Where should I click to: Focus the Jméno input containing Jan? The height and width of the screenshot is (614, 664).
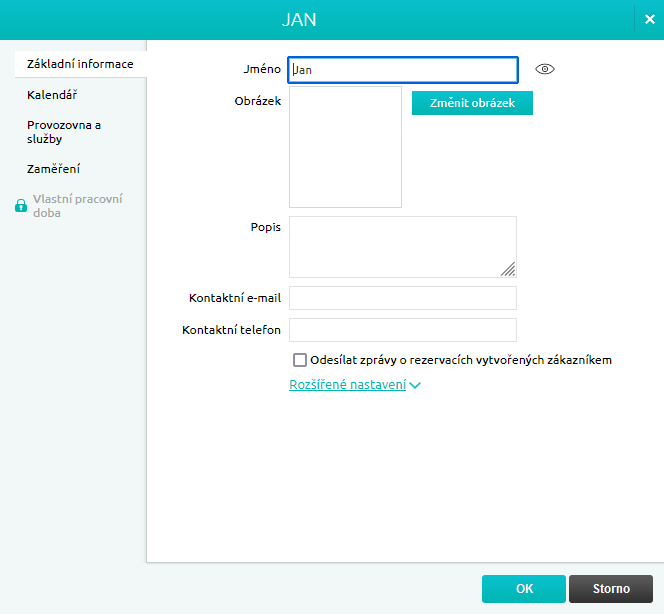[402, 70]
